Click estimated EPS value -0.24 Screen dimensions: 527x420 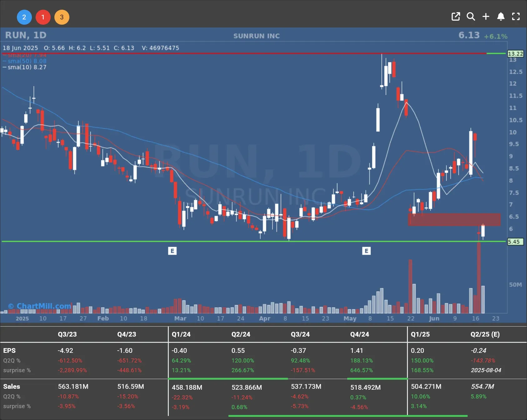[x=479, y=351]
